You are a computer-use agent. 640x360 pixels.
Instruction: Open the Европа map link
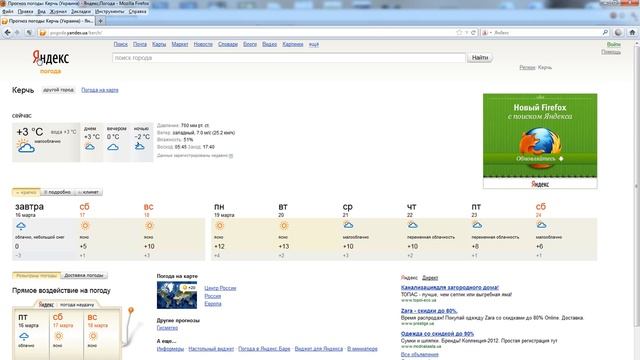[x=213, y=304]
